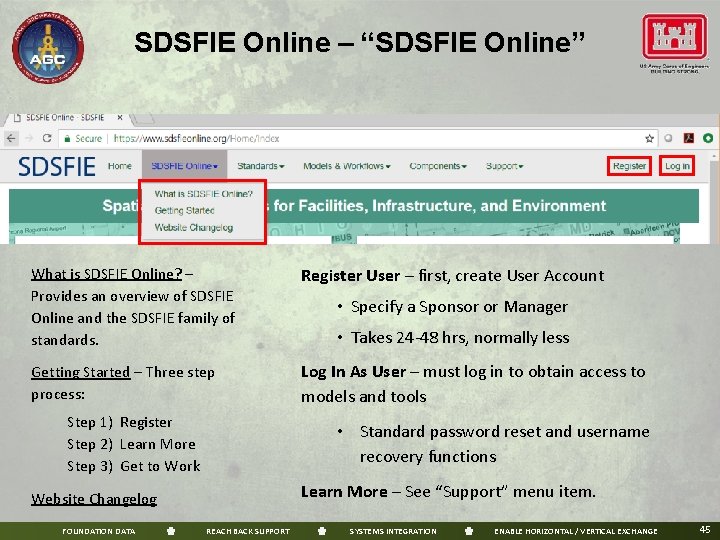Open the Support dropdown menu
720x540 pixels.
[x=505, y=166]
